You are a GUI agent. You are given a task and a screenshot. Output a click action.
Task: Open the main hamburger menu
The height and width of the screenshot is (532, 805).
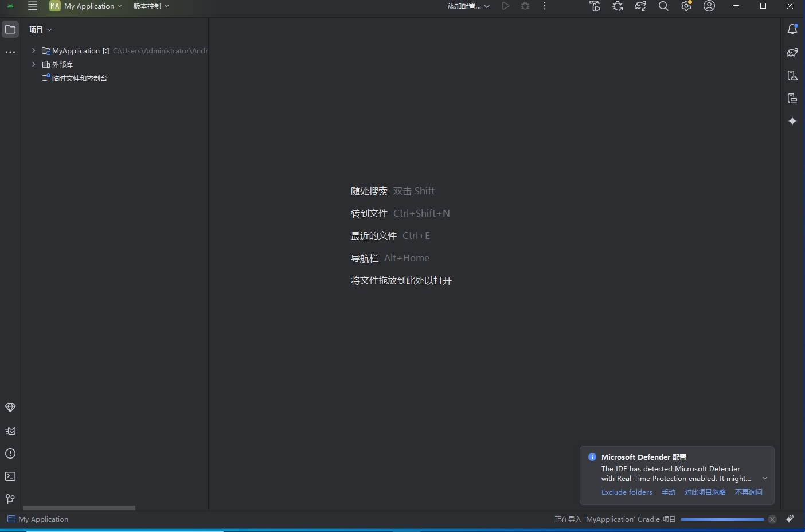[x=33, y=6]
